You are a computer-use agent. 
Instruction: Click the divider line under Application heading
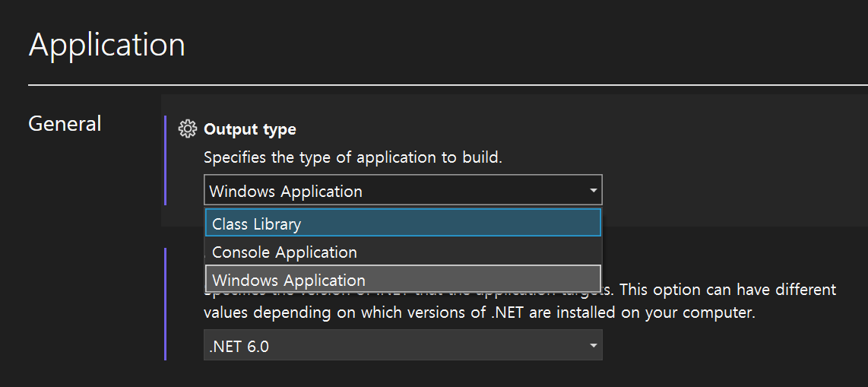point(448,84)
